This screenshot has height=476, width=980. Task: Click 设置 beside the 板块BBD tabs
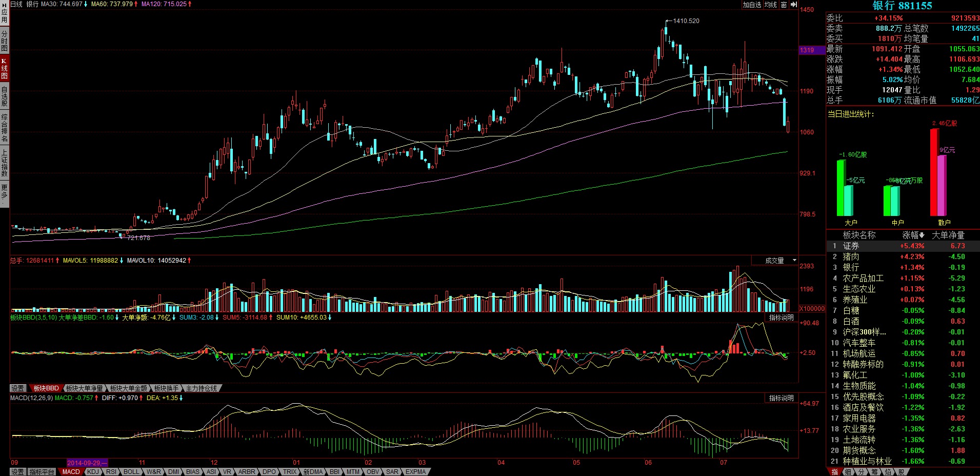pyautogui.click(x=18, y=388)
